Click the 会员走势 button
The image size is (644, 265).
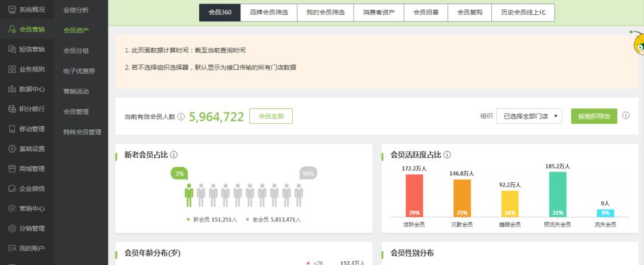(x=271, y=116)
